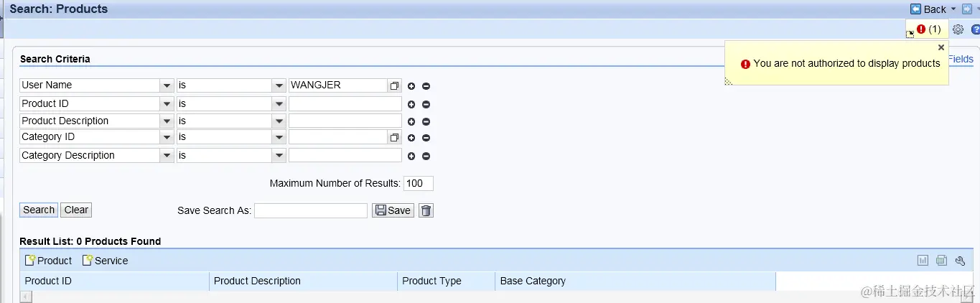
Task: Add a criteria row after Product Description
Action: [411, 122]
